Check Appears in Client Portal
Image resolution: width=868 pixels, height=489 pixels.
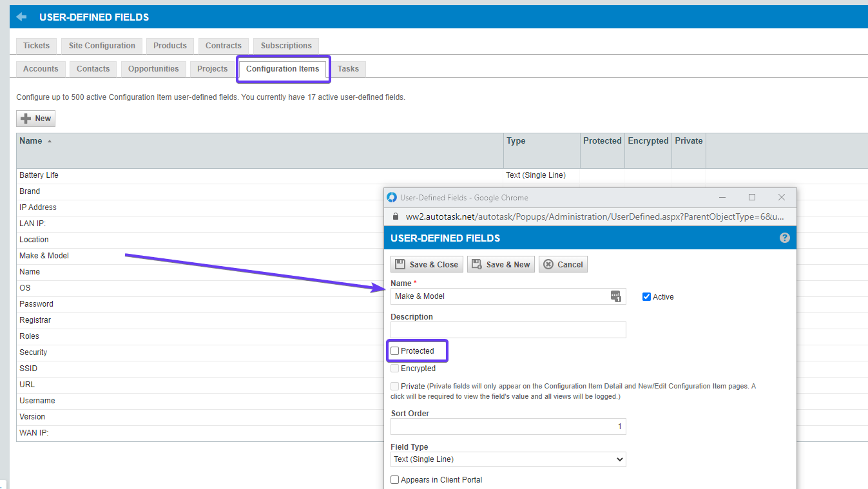(x=393, y=479)
